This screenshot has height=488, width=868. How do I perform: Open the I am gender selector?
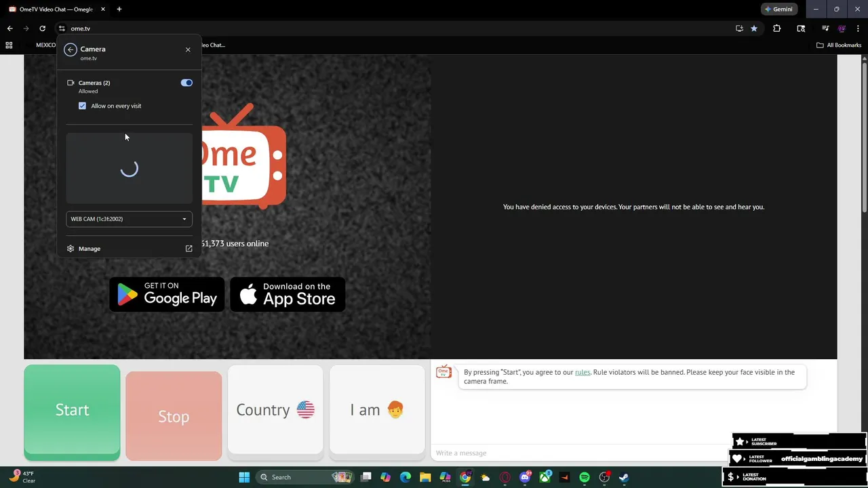pyautogui.click(x=377, y=410)
